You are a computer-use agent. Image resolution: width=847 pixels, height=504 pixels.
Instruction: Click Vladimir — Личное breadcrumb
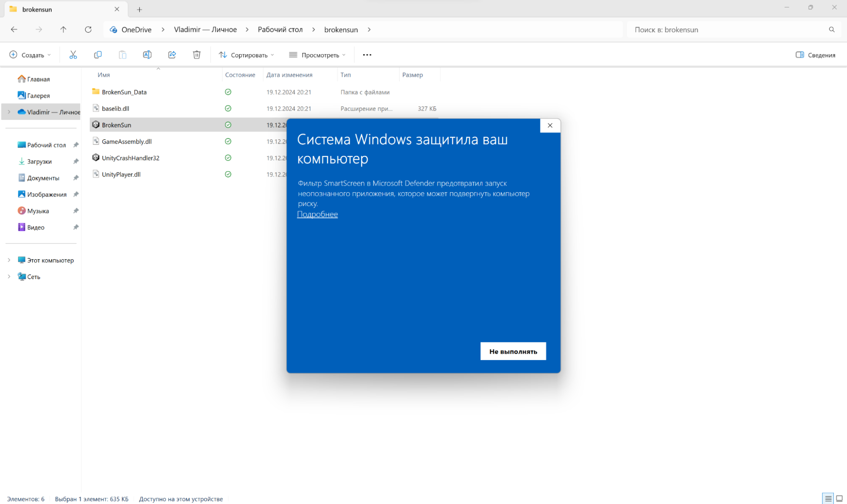tap(206, 30)
